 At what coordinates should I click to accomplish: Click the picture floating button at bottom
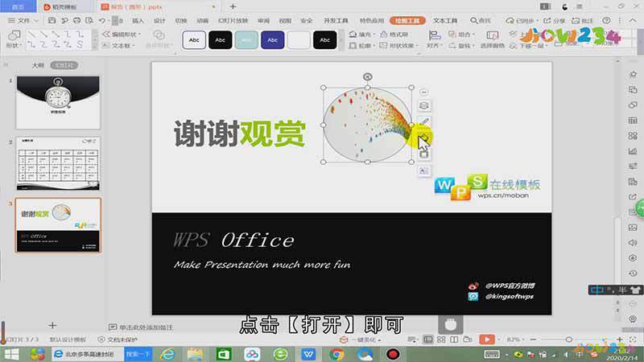[424, 171]
